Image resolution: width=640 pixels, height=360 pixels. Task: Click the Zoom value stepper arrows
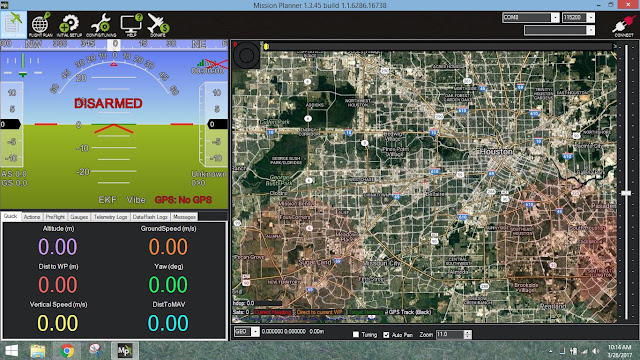point(468,334)
